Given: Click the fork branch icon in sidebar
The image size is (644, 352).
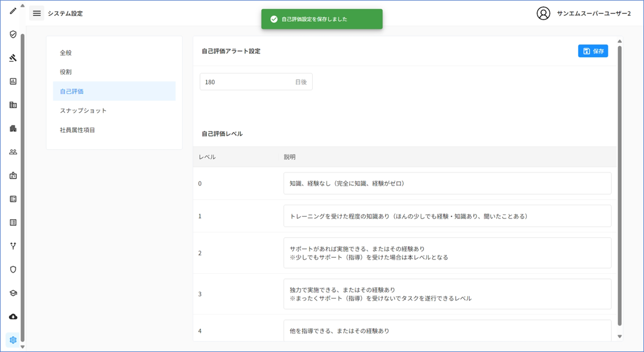Looking at the screenshot, I should [13, 246].
